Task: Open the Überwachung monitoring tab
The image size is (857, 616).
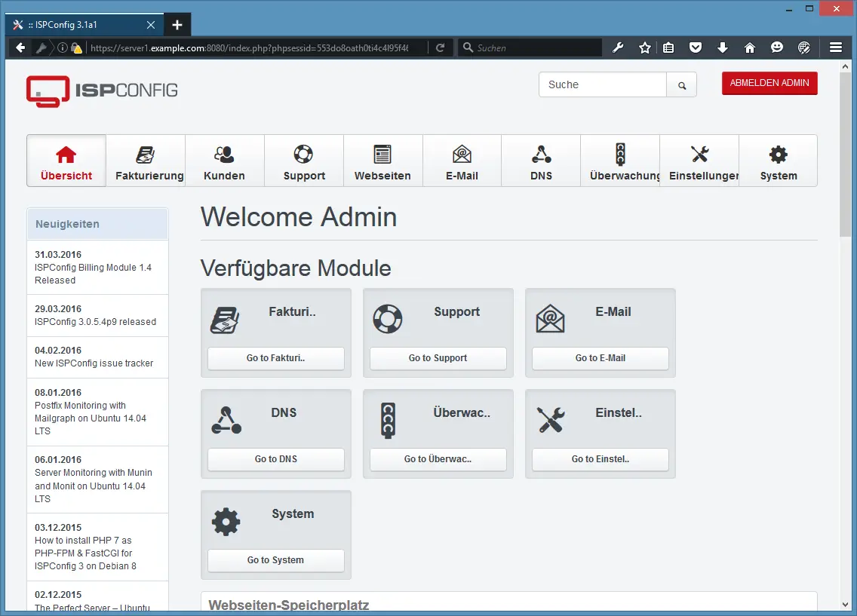Action: click(x=620, y=161)
